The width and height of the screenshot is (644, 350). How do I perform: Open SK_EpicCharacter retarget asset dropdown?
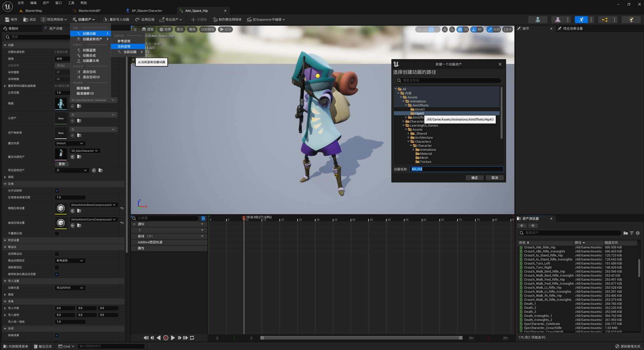tap(85, 151)
